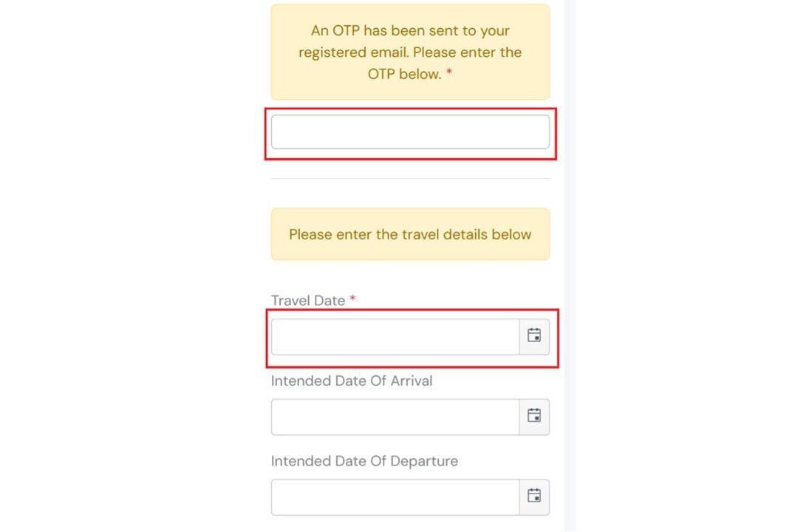Click inside the Intended Date Of Departure field
Viewport: 798px width, 532px height.
tap(395, 497)
